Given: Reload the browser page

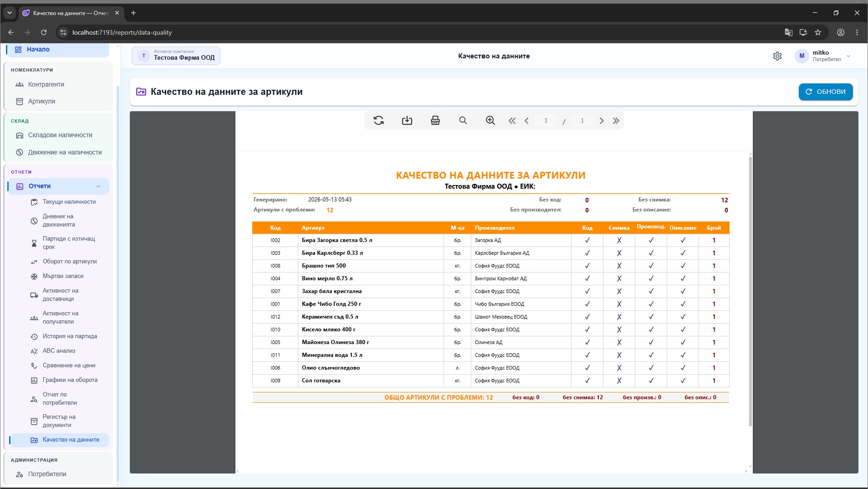Looking at the screenshot, I should click(x=44, y=32).
